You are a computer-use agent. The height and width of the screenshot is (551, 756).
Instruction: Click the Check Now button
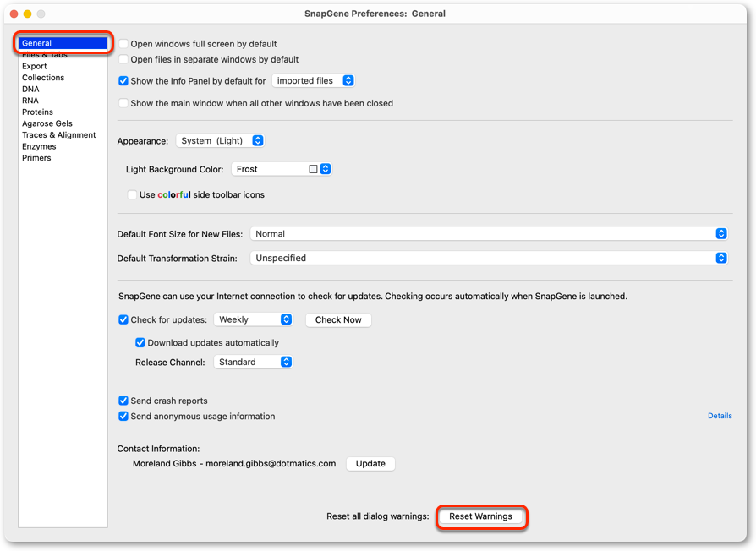click(x=338, y=319)
